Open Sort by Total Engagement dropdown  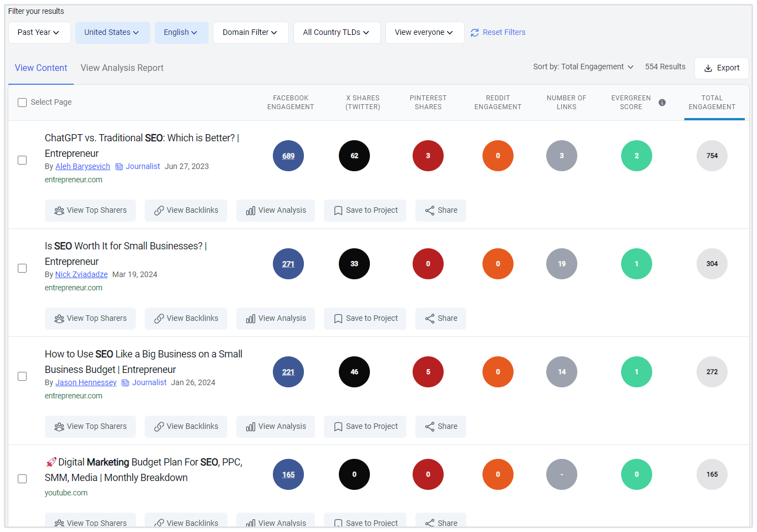pos(583,67)
